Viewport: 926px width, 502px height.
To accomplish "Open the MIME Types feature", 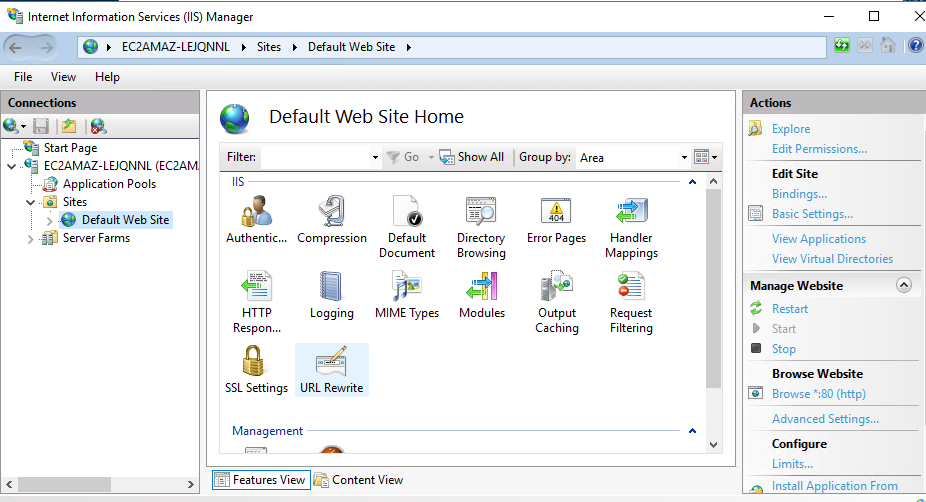I will coord(407,295).
